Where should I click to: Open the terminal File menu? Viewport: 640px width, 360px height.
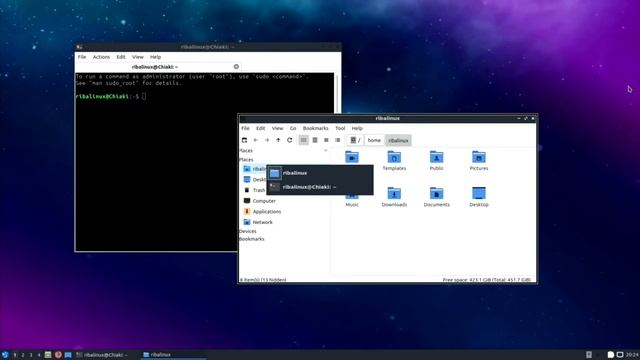coord(82,57)
